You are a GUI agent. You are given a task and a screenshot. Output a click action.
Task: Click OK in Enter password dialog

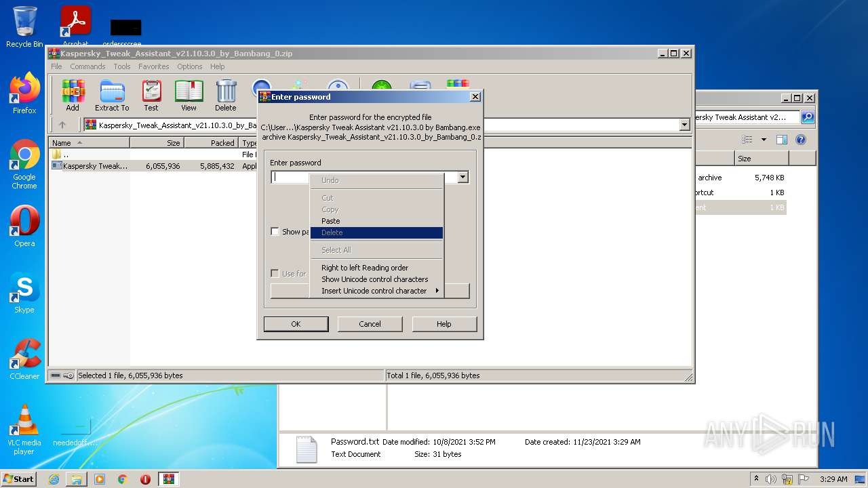tap(296, 324)
